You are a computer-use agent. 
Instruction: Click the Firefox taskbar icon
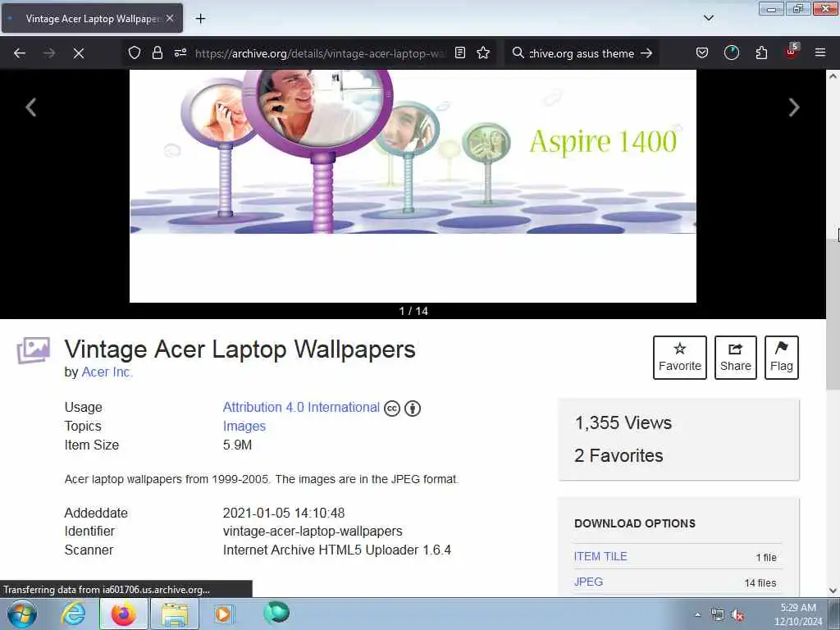click(123, 614)
